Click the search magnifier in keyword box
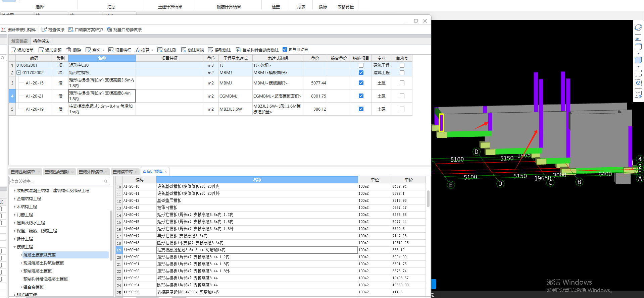This screenshot has width=644, height=298. click(106, 181)
